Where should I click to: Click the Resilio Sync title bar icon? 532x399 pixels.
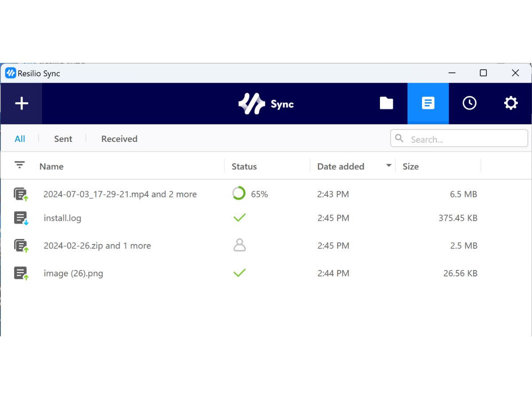pyautogui.click(x=11, y=73)
